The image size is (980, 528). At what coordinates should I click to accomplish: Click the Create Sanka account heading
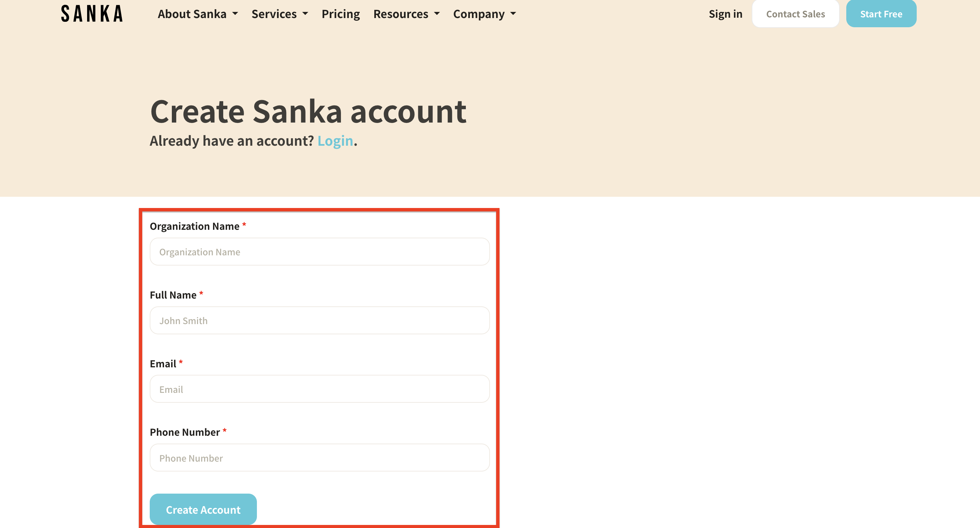click(x=308, y=111)
